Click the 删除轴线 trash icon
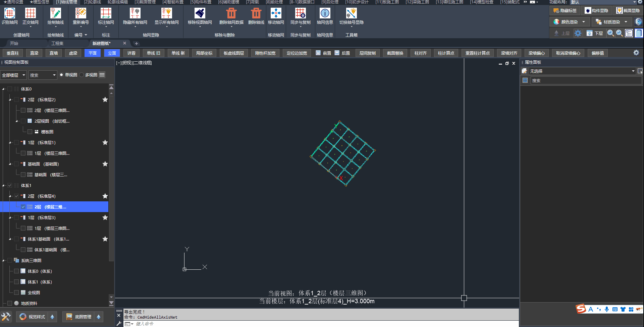The image size is (644, 327). point(256,13)
